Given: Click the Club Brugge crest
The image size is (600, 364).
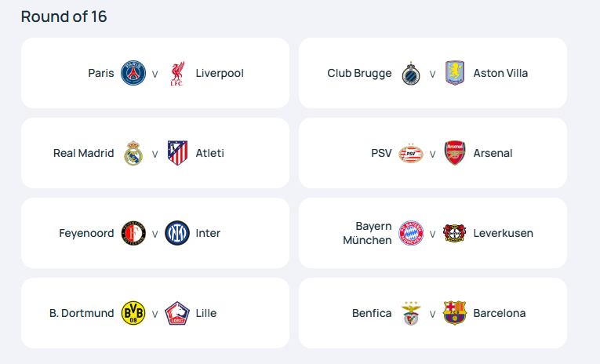Looking at the screenshot, I should 411,73.
